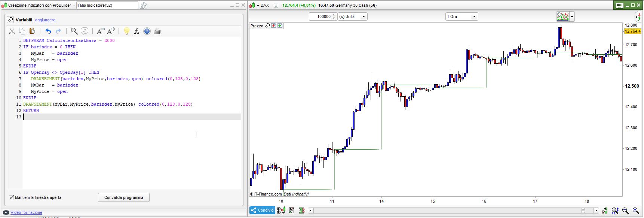The height and width of the screenshot is (218, 644).
Task: Click the chart scrollbar left arrow
Action: (310, 211)
